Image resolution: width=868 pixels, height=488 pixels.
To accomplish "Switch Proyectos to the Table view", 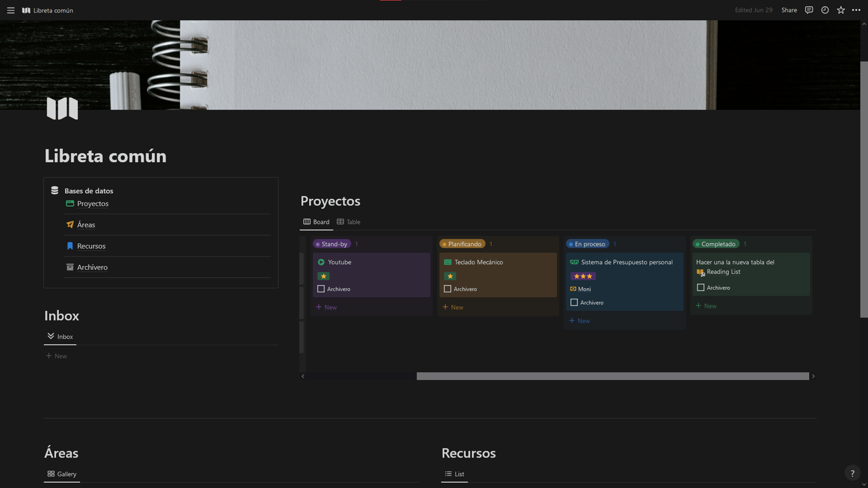I will pos(349,222).
